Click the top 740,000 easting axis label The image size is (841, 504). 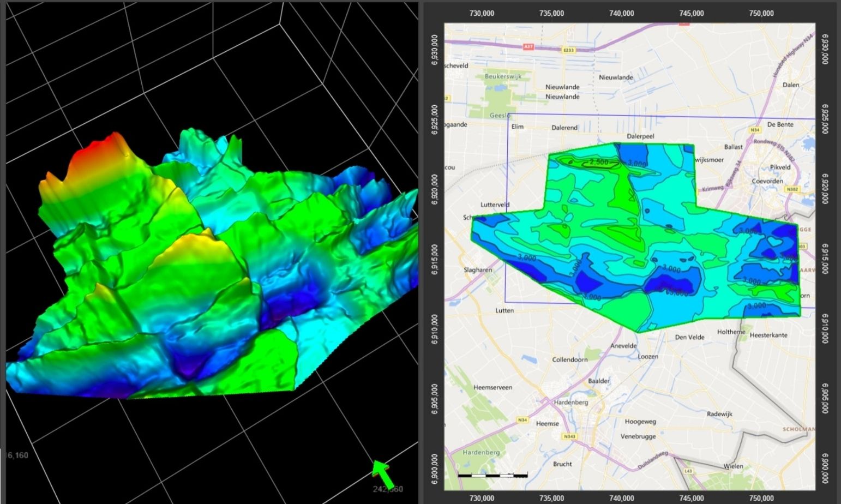[621, 13]
